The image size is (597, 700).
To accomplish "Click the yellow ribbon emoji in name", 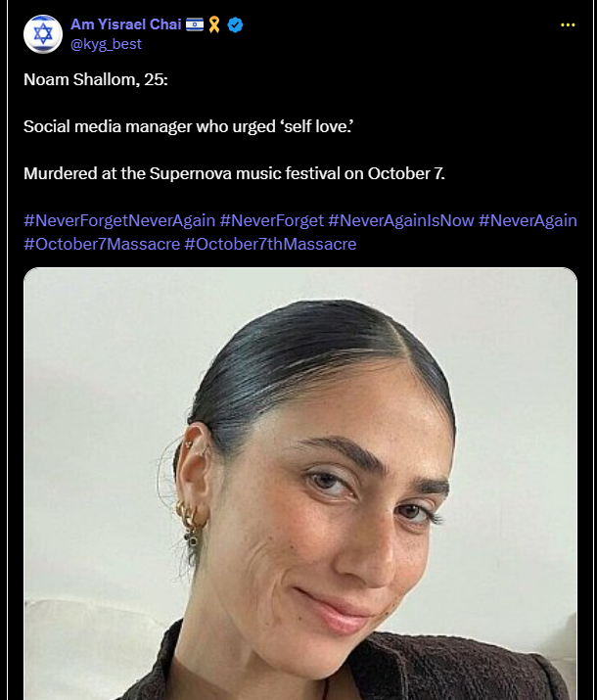I will click(x=214, y=24).
